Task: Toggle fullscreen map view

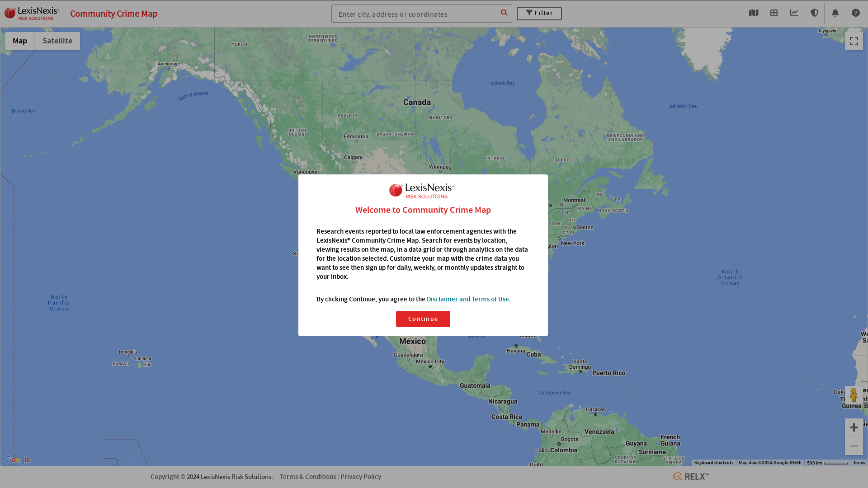Action: click(854, 41)
